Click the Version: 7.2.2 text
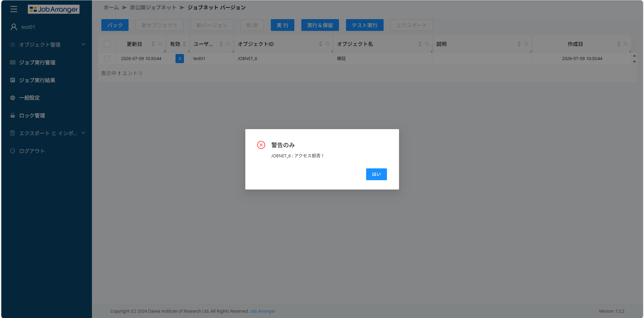 [x=611, y=311]
